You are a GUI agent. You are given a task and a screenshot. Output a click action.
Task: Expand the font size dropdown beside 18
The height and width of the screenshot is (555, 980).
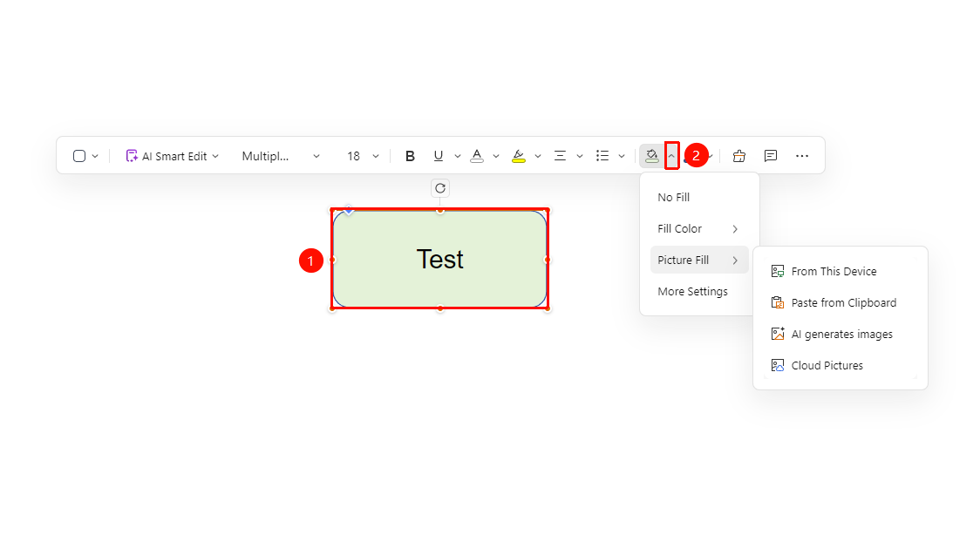(376, 156)
